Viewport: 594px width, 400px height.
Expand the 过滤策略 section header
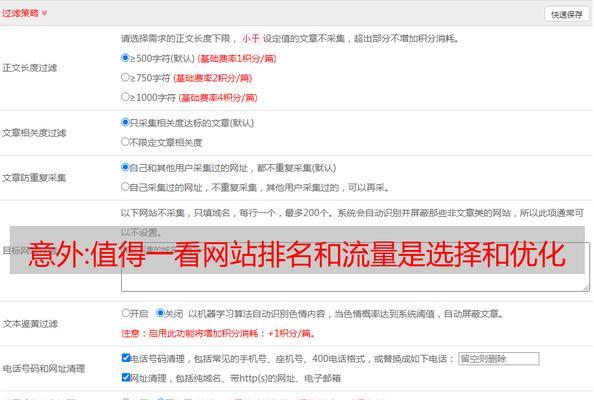click(x=24, y=13)
